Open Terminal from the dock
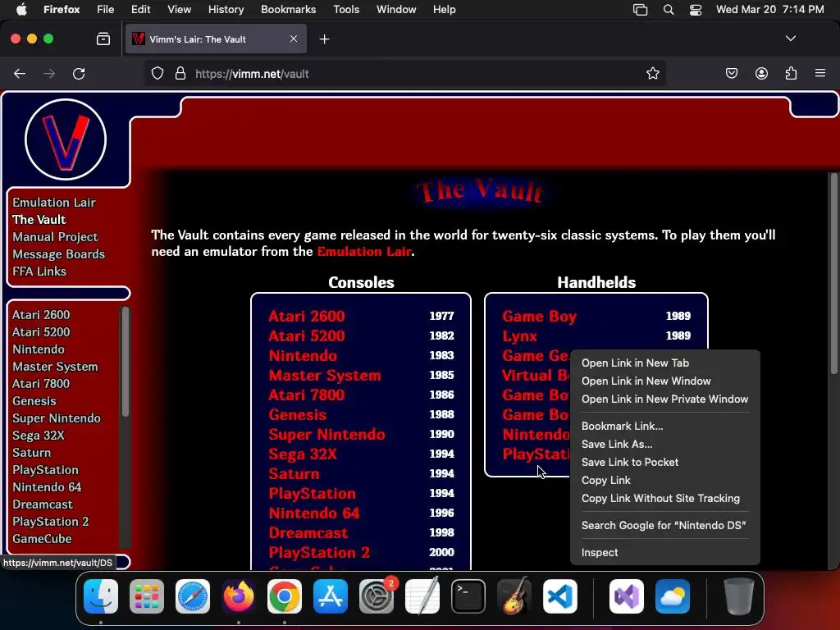The height and width of the screenshot is (630, 840). [x=468, y=596]
